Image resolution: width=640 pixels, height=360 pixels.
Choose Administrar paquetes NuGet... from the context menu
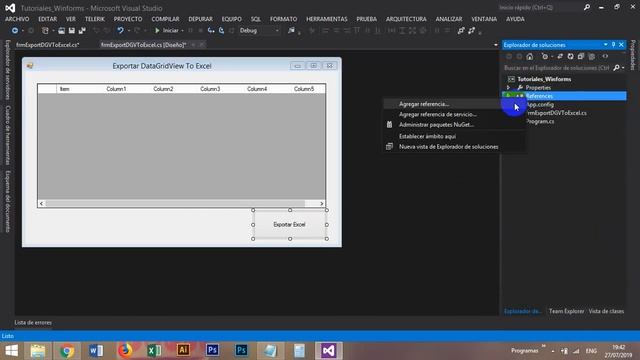click(436, 125)
